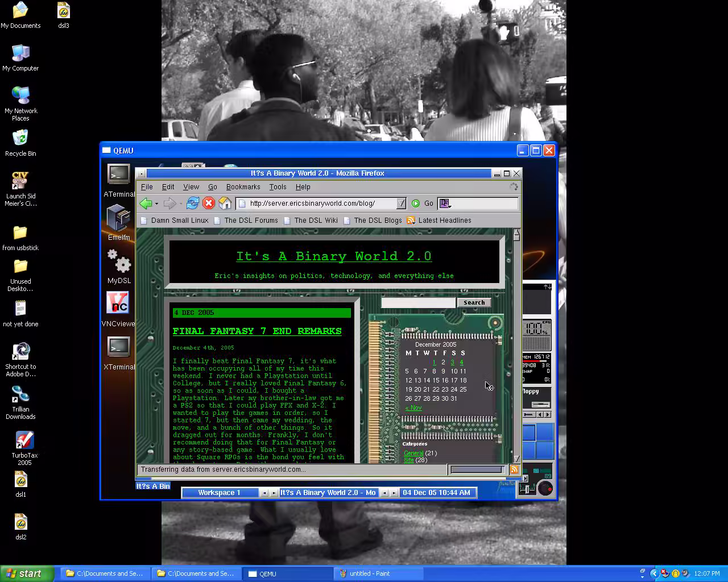
Task: Open the Firefox View menu
Action: [191, 187]
